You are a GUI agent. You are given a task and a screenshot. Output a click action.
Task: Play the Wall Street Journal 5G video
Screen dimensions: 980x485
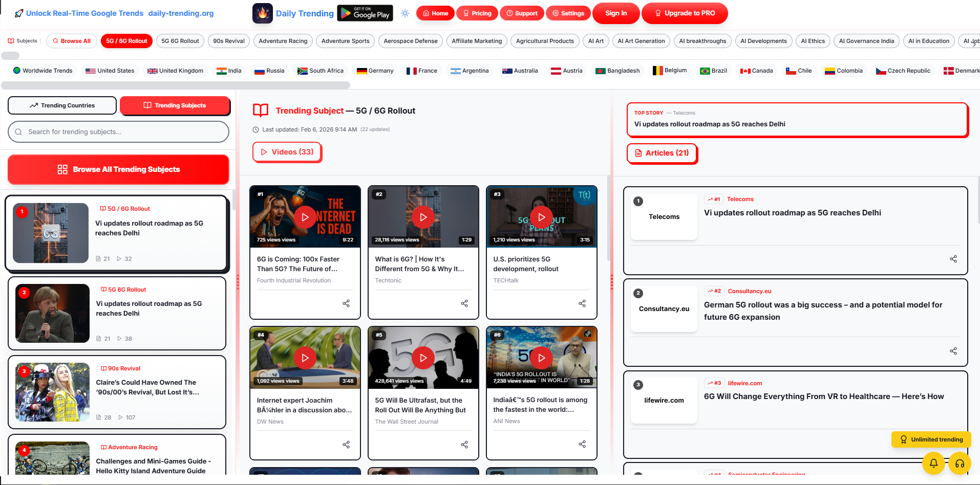point(423,358)
